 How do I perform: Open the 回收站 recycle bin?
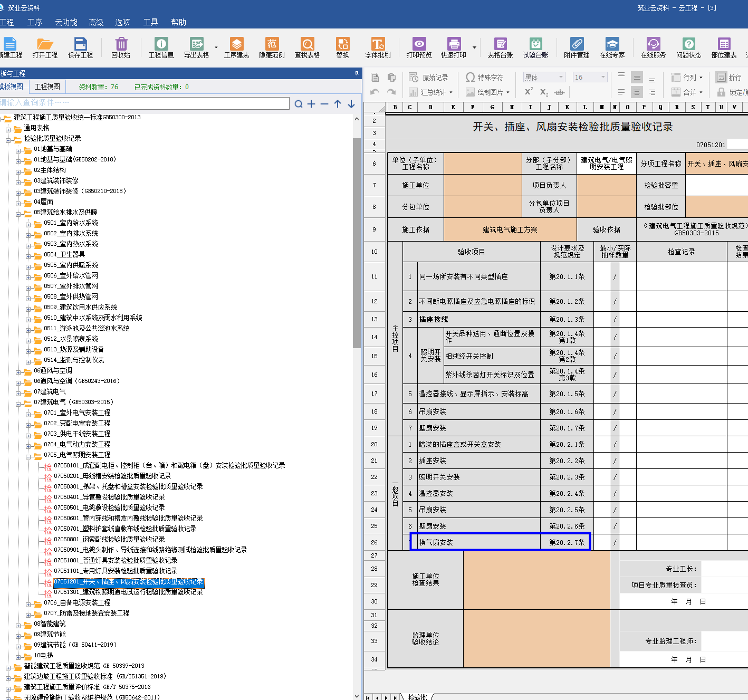(x=121, y=47)
